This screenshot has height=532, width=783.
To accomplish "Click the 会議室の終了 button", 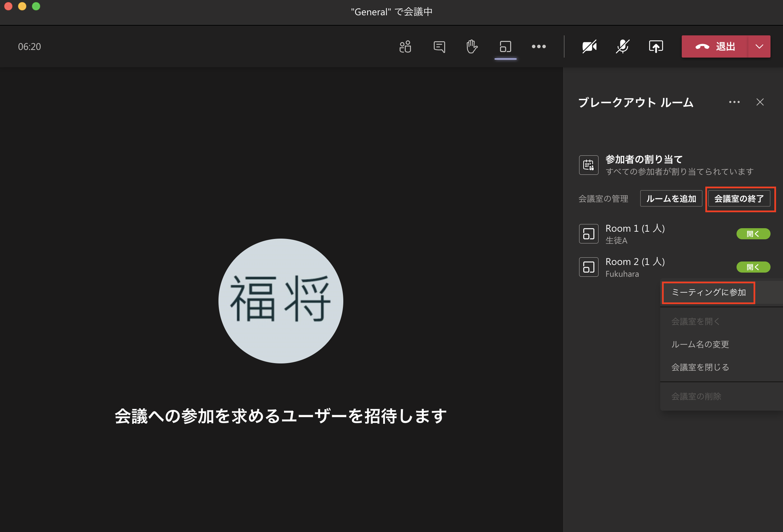I will (x=740, y=199).
